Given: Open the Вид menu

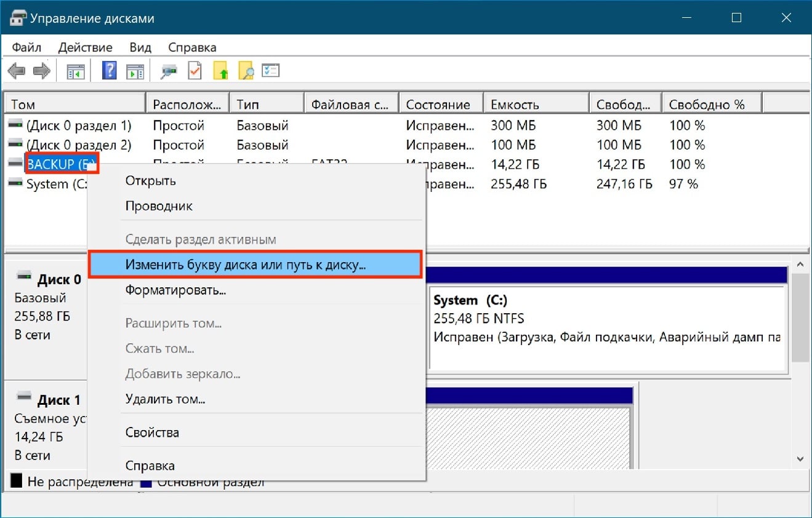Looking at the screenshot, I should (x=140, y=47).
